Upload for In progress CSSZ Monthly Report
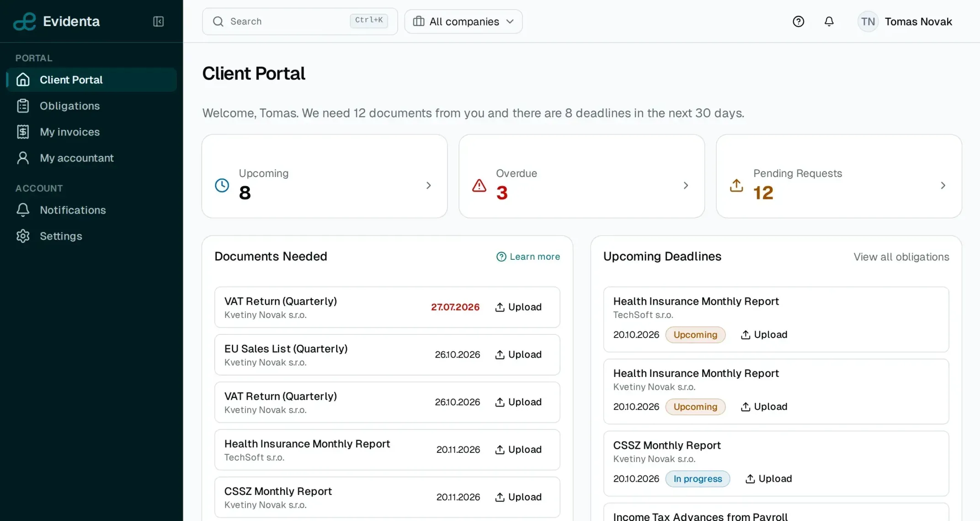This screenshot has height=521, width=980. [x=768, y=479]
